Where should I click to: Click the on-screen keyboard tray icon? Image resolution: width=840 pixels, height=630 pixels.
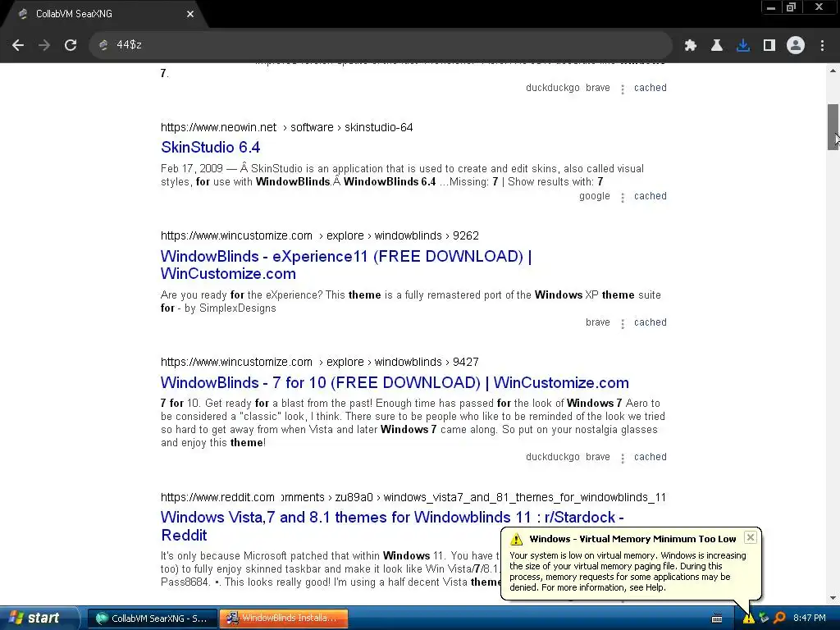coord(717,619)
